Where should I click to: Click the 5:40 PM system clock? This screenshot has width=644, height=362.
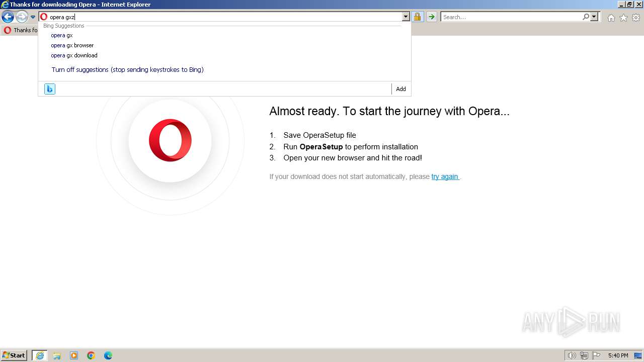[x=618, y=355]
